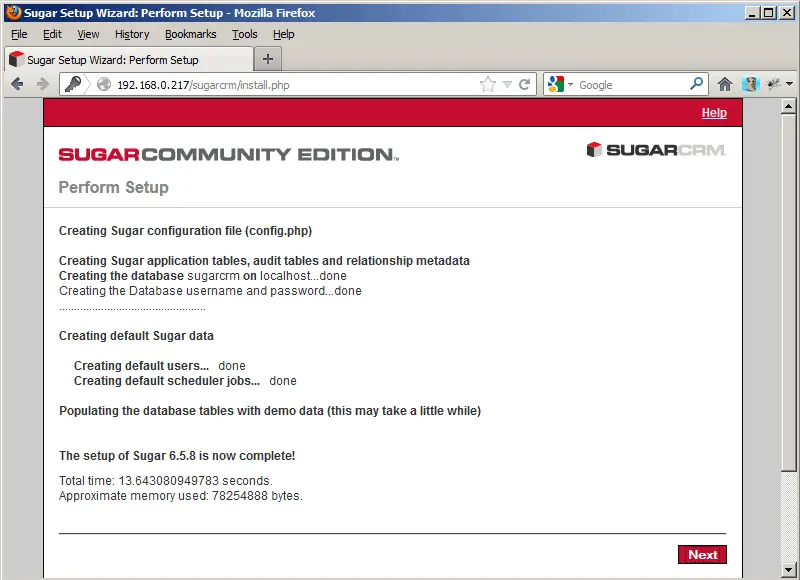Click the address bar URL field
This screenshot has width=800, height=580.
pos(296,85)
